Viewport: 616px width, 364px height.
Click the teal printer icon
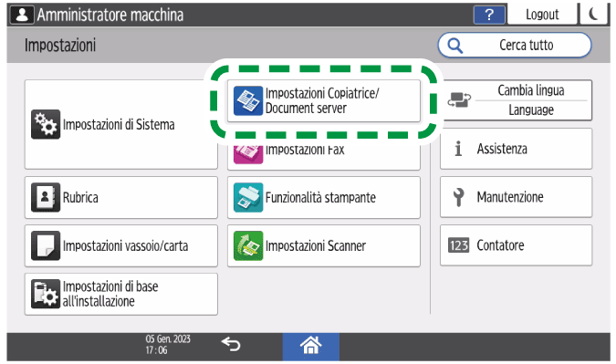click(x=248, y=198)
